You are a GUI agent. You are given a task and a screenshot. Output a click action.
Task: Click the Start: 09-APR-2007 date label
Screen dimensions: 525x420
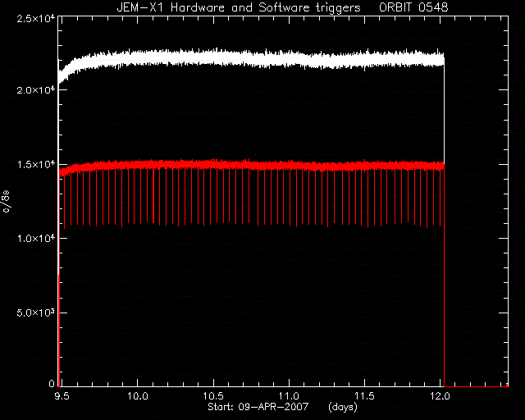[258, 407]
